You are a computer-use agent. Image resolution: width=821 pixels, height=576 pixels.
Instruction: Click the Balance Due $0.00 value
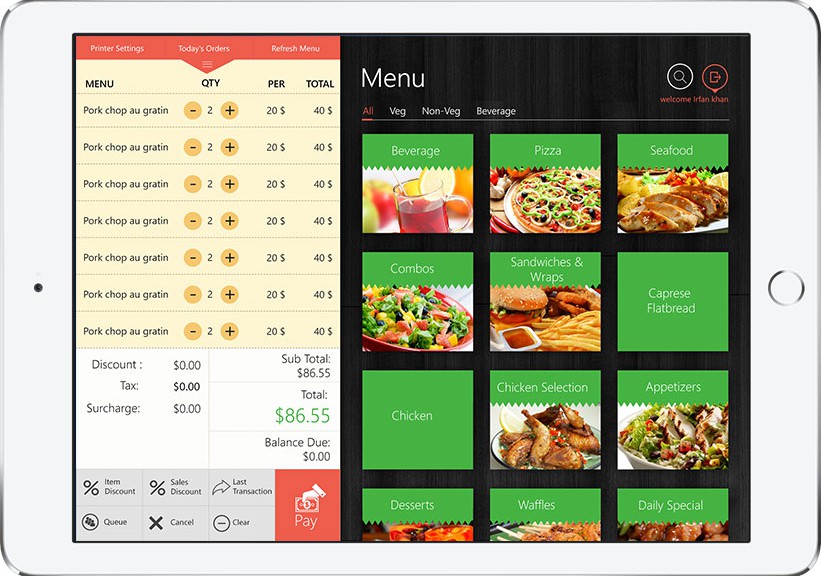[316, 457]
